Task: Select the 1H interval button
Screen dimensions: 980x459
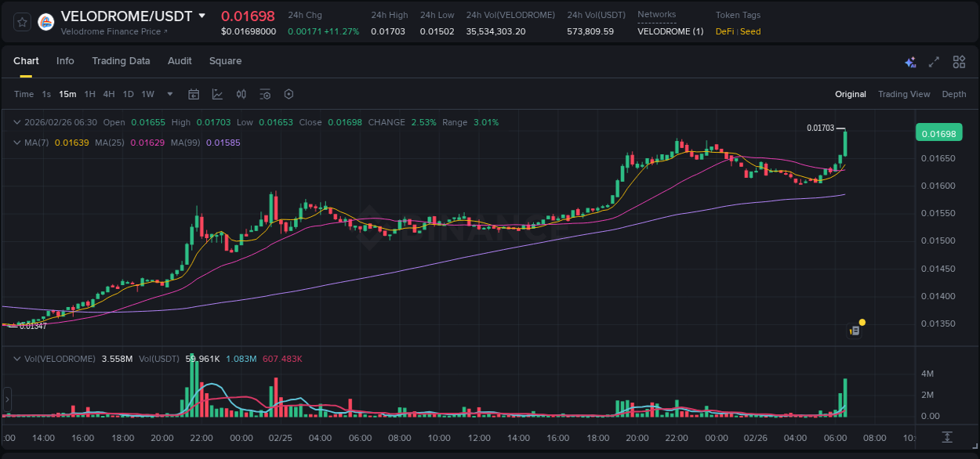Action: [x=90, y=94]
